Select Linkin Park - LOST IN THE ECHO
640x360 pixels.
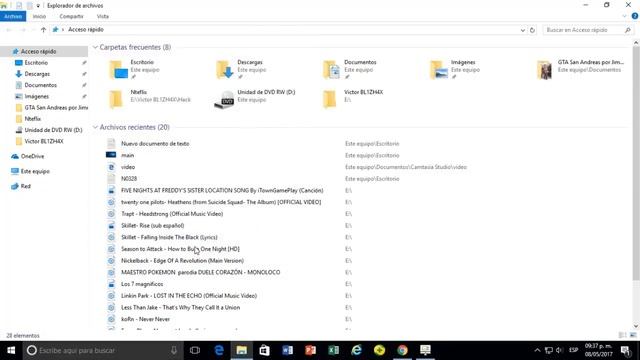[x=189, y=296]
